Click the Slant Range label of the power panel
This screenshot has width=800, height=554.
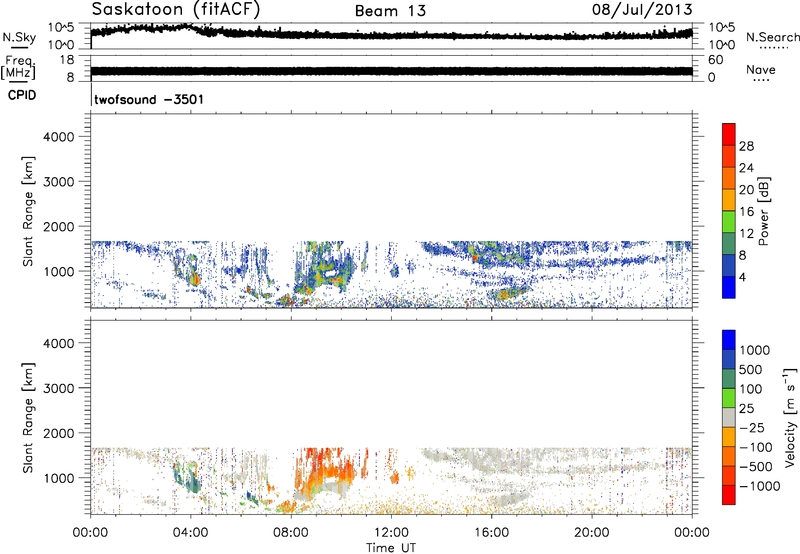(28, 211)
